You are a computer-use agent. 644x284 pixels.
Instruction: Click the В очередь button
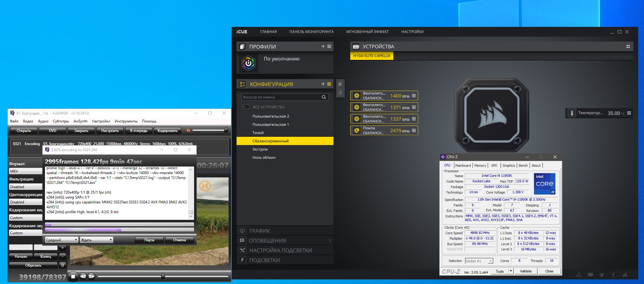[139, 131]
